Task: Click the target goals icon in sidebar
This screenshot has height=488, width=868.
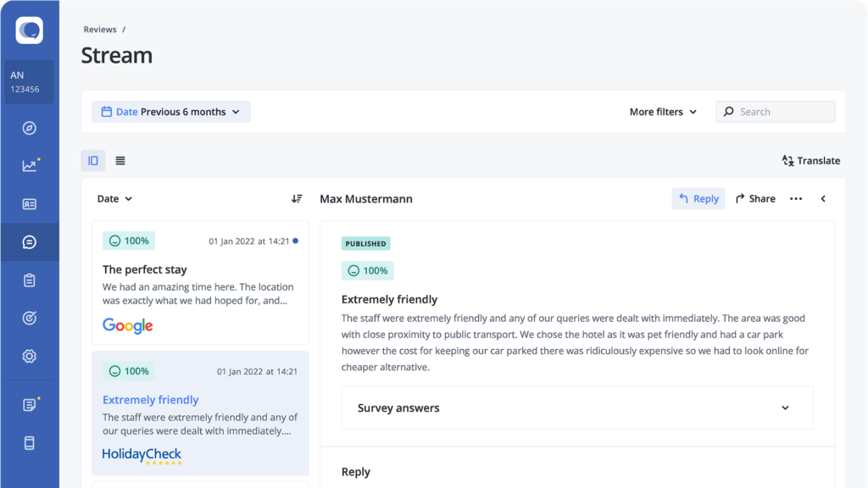Action: pos(30,319)
